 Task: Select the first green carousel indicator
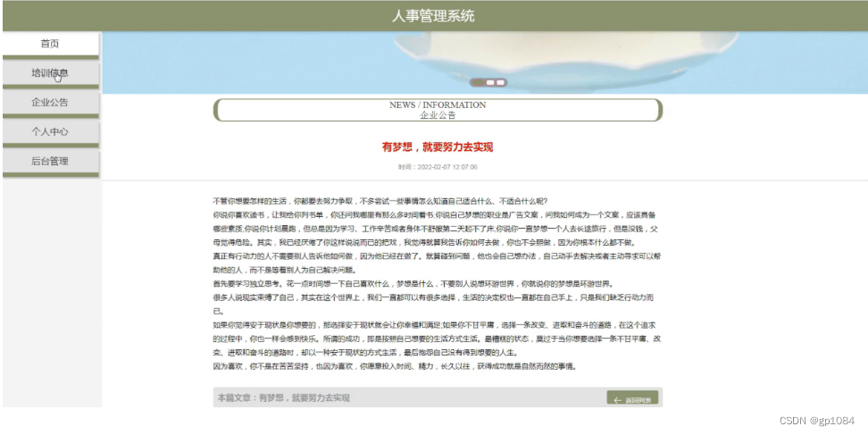(x=479, y=82)
